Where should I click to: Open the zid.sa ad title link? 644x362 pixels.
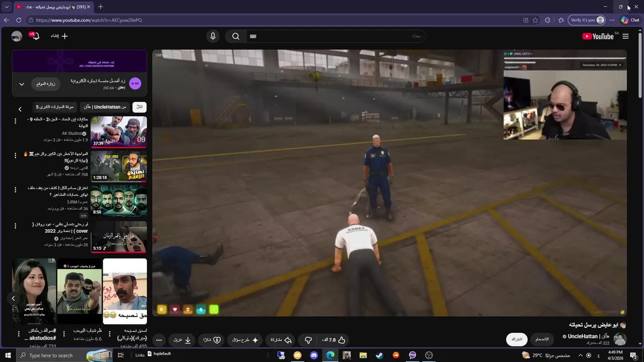(x=98, y=80)
